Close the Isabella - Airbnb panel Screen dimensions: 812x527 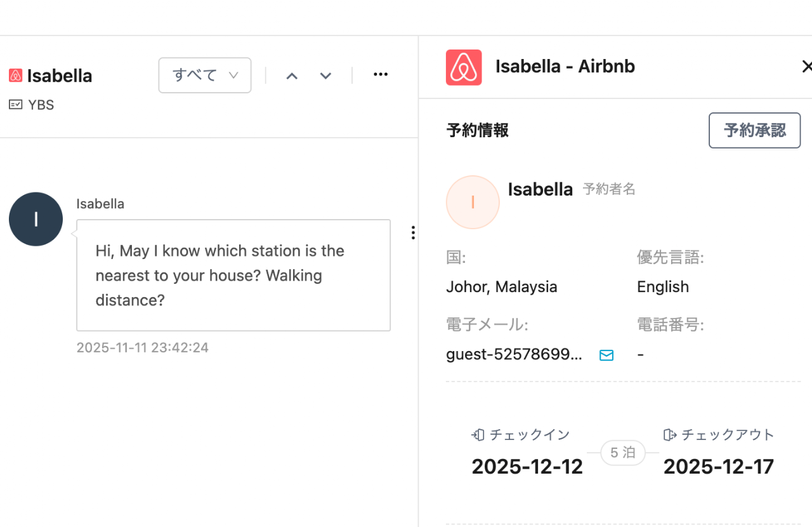coord(806,66)
